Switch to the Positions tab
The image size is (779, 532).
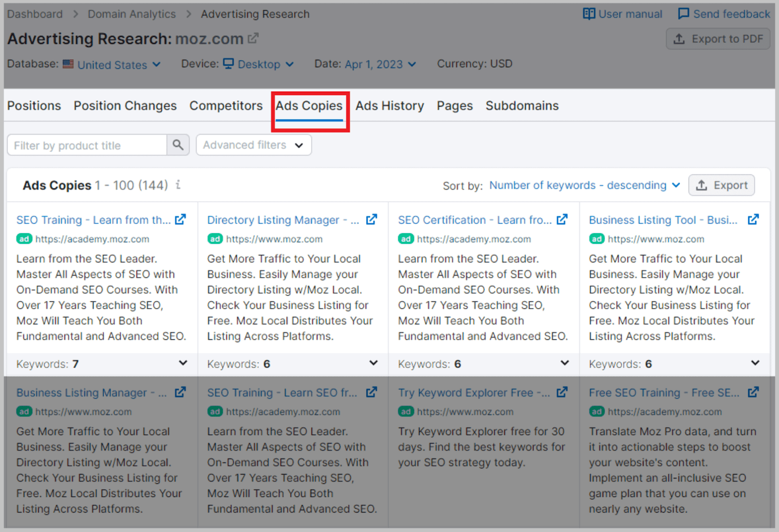[34, 106]
